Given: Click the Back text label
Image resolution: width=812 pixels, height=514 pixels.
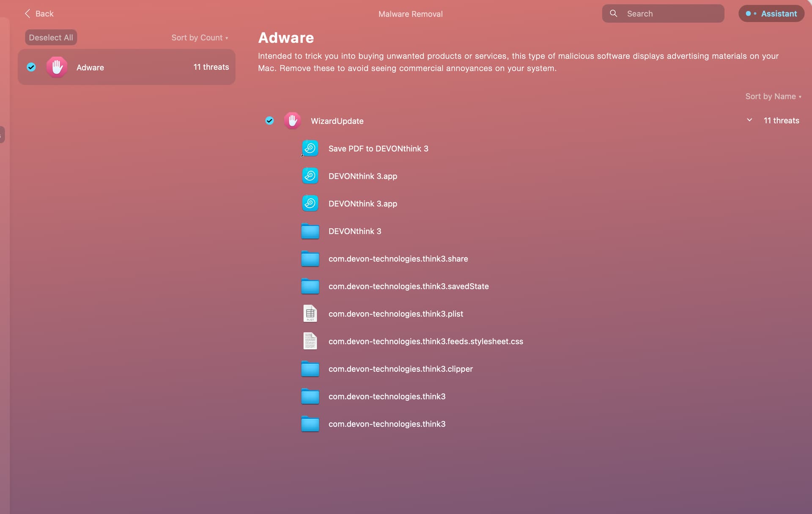Looking at the screenshot, I should [44, 14].
